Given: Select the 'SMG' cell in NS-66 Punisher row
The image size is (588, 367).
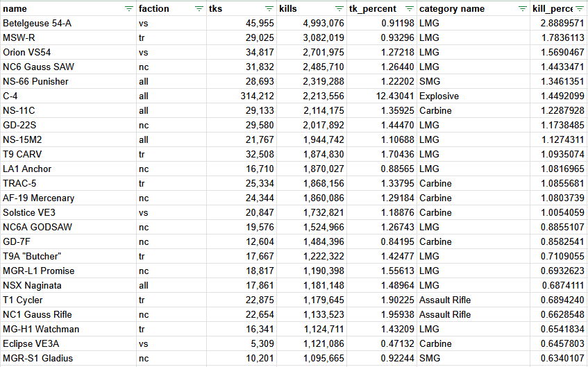Looking at the screenshot, I should (473, 82).
